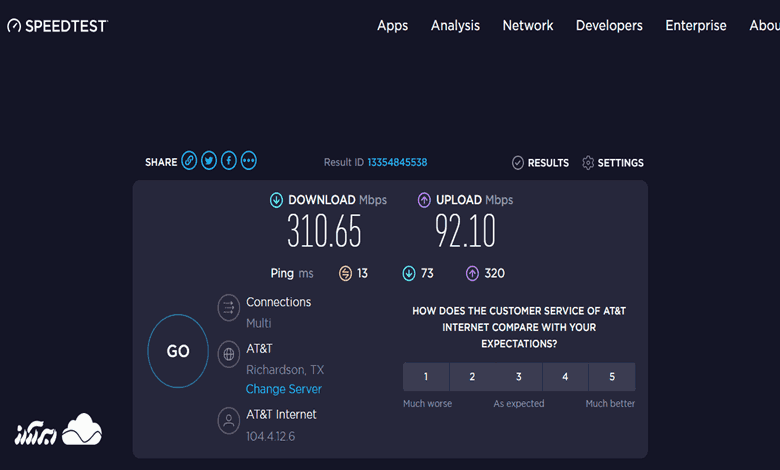Screen dimensions: 780x470
Task: Click the download ping icon
Action: coord(409,273)
